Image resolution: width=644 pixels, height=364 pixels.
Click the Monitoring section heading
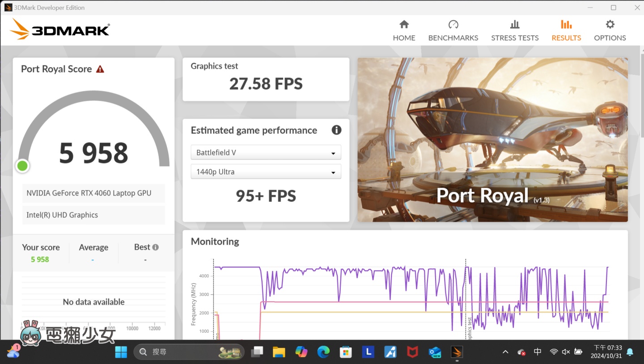(215, 242)
